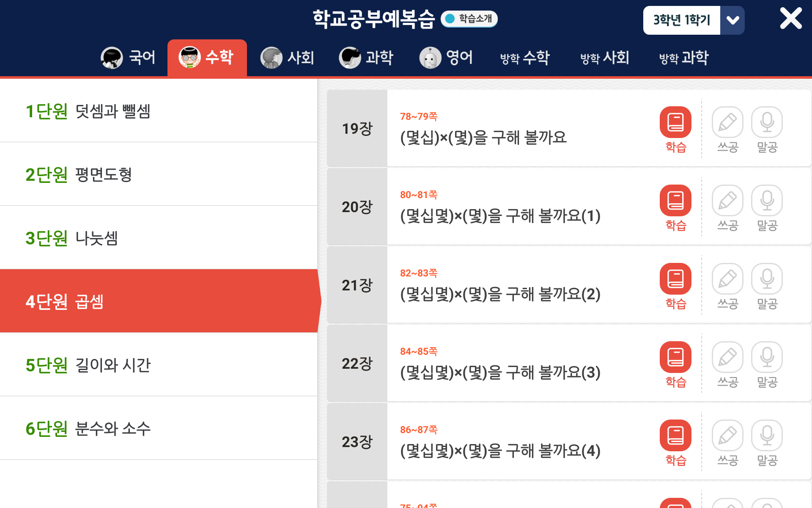Expand the semester dropdown arrow
Screen dimensions: 812x508
pyautogui.click(x=732, y=20)
